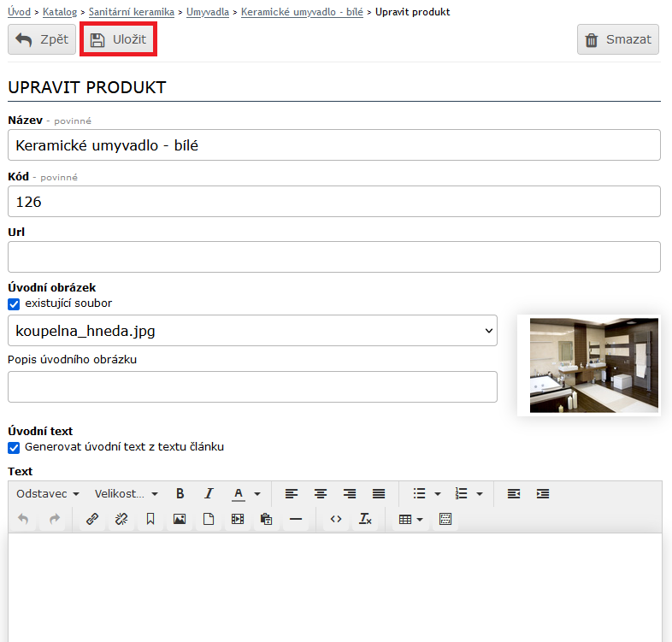The image size is (672, 642).
Task: Insert an image via the editor toolbar
Action: click(x=179, y=519)
